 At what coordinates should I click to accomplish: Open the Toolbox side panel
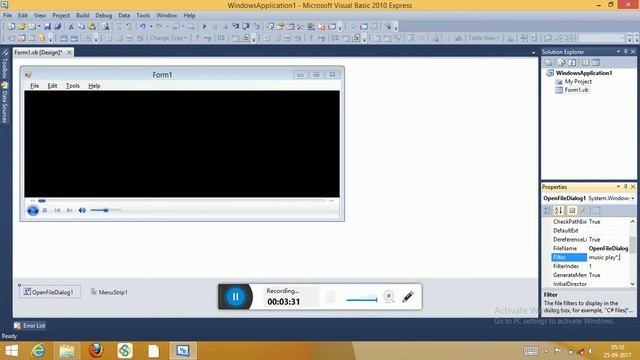coord(4,64)
